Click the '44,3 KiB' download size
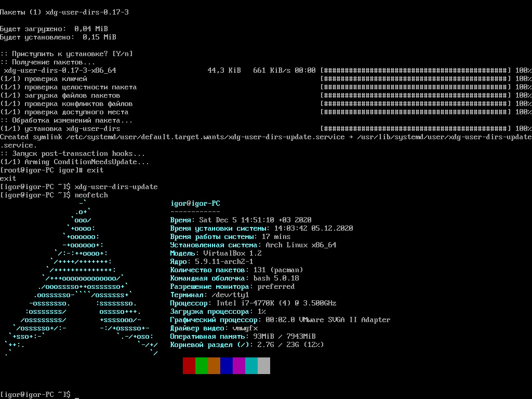Image resolution: width=532 pixels, height=399 pixels. coord(224,70)
